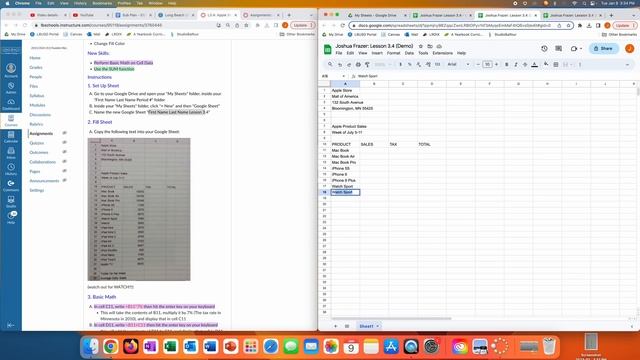
Task: Click the move-to-folder icon beside the title
Action: [x=430, y=46]
